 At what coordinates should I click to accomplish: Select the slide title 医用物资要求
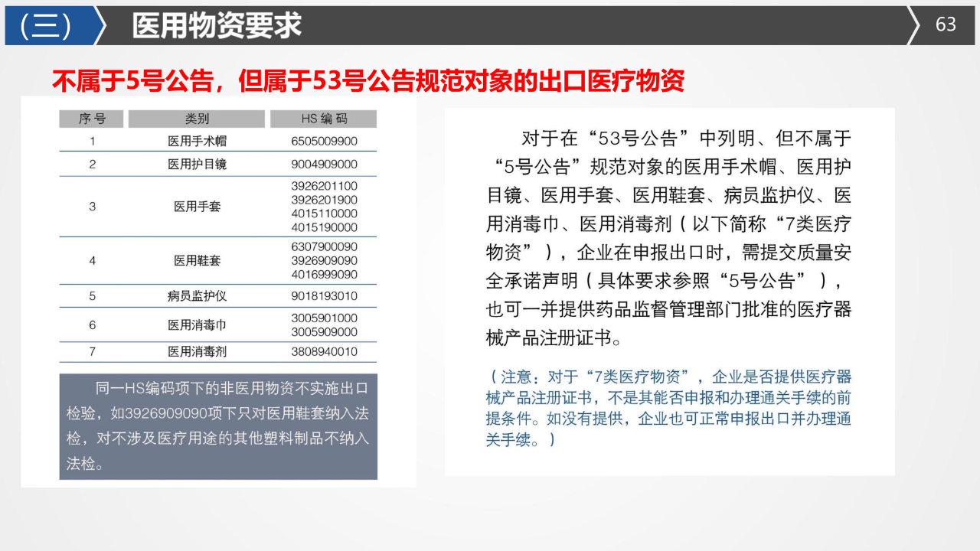pos(217,26)
